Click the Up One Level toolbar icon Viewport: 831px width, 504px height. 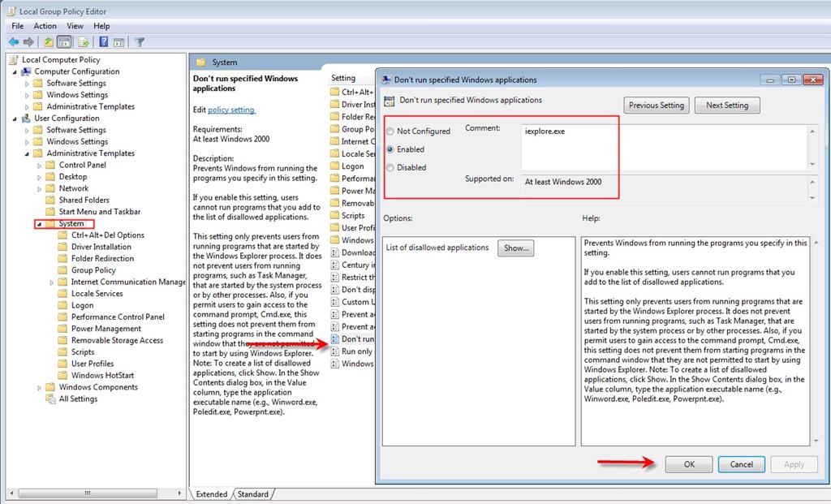(x=48, y=42)
